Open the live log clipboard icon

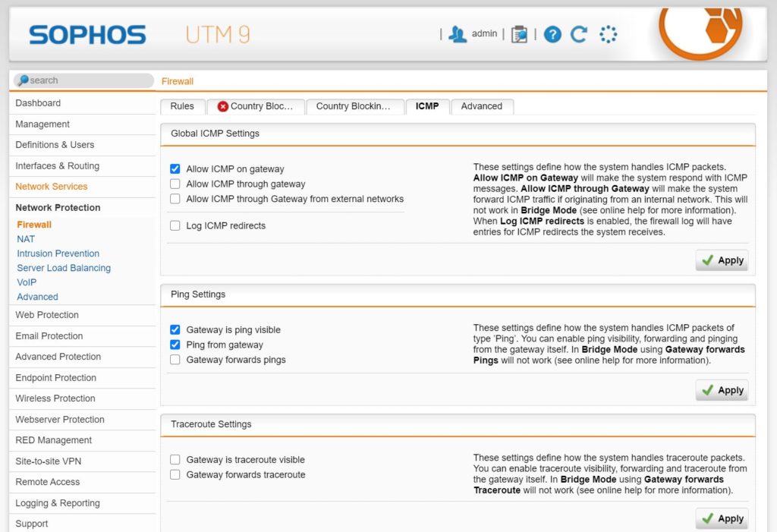click(x=519, y=33)
